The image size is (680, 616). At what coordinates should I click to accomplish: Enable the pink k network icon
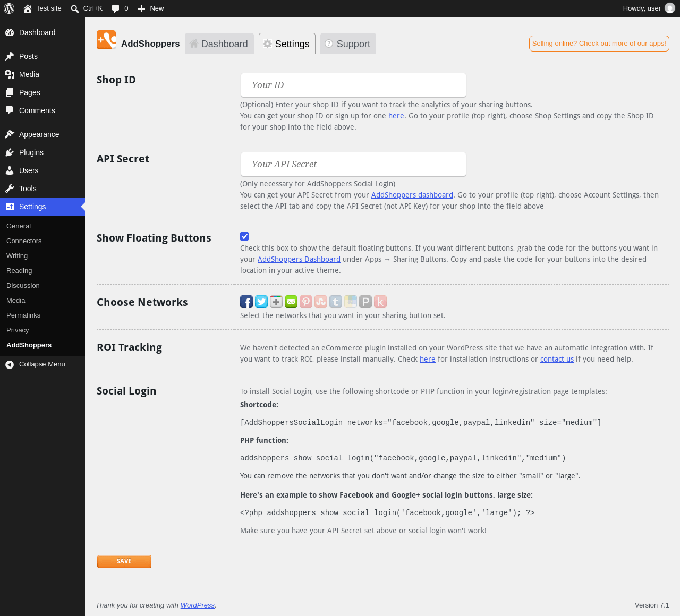pyautogui.click(x=380, y=302)
